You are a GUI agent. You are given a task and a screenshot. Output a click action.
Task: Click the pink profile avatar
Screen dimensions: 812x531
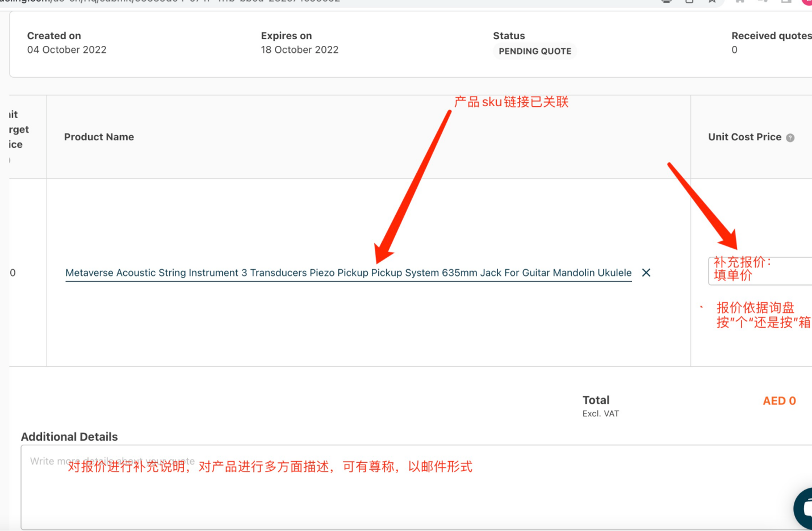click(x=809, y=2)
